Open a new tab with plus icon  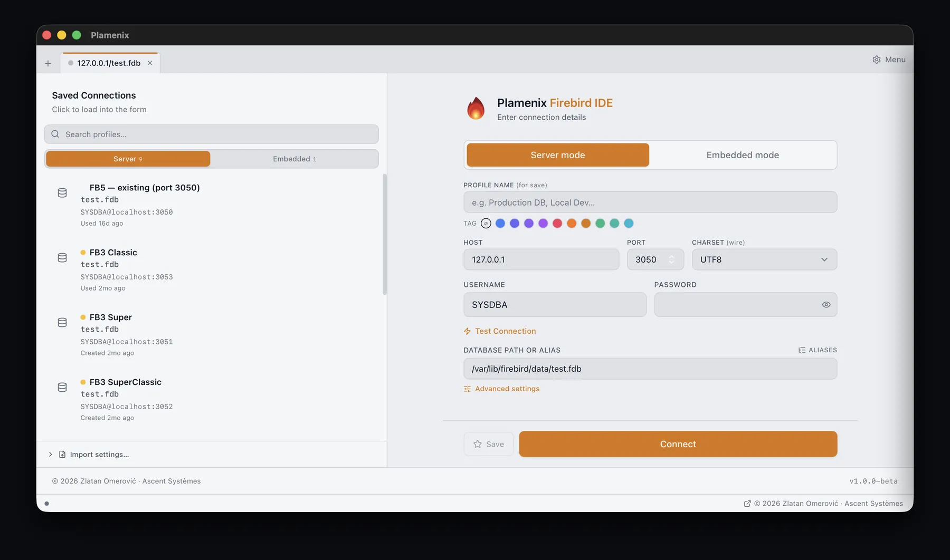coord(48,63)
